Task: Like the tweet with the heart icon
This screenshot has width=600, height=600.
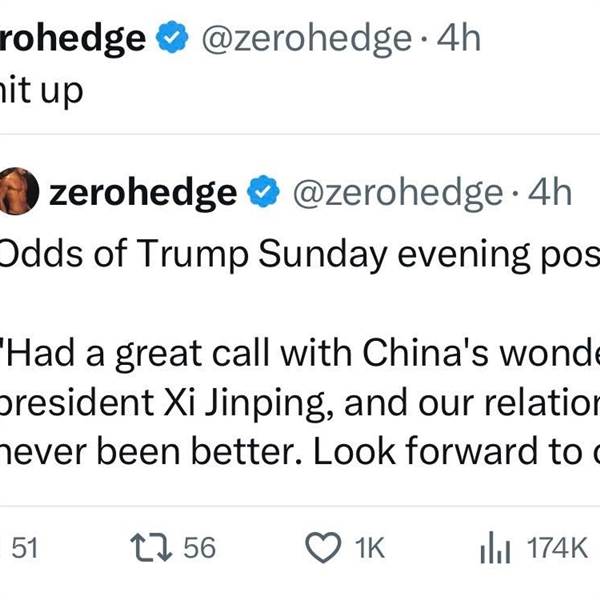Action: [320, 548]
